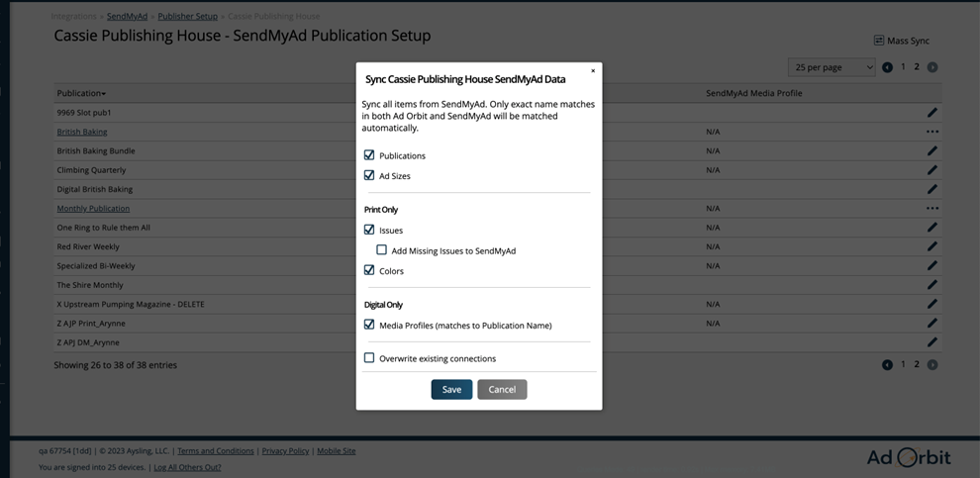
Task: Go to previous page using top arrow
Action: click(887, 67)
